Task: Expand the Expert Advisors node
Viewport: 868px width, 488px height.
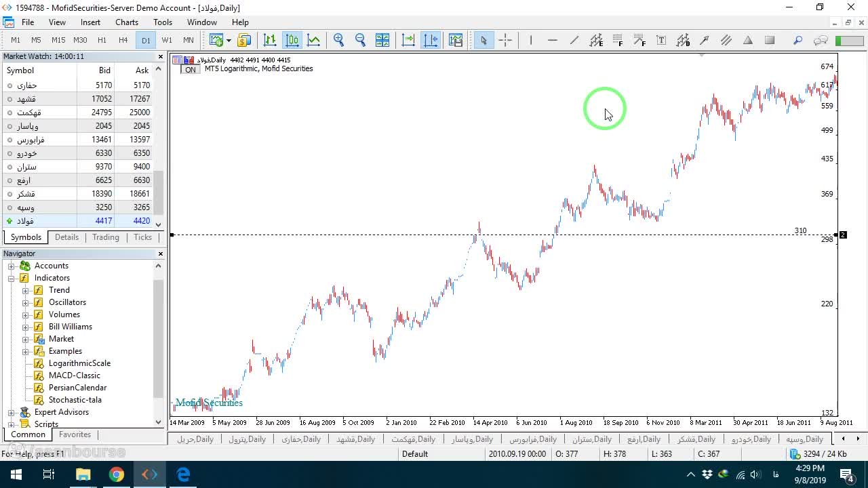Action: (12, 412)
